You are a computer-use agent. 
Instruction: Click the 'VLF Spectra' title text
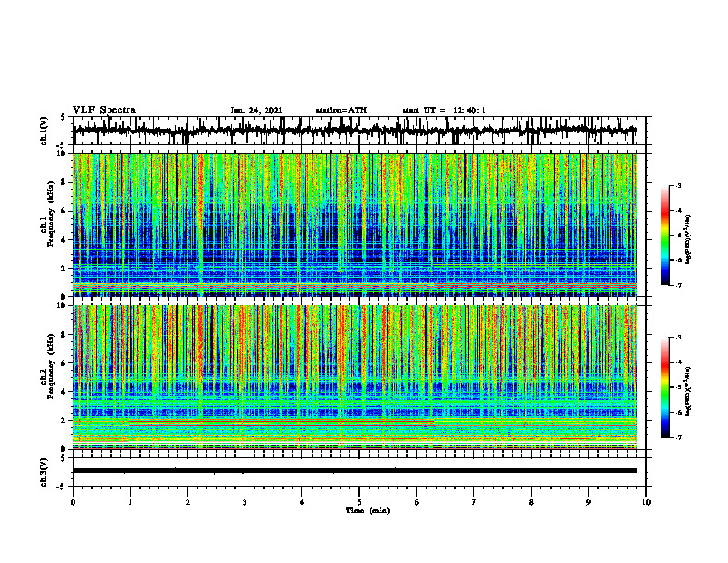(x=104, y=110)
